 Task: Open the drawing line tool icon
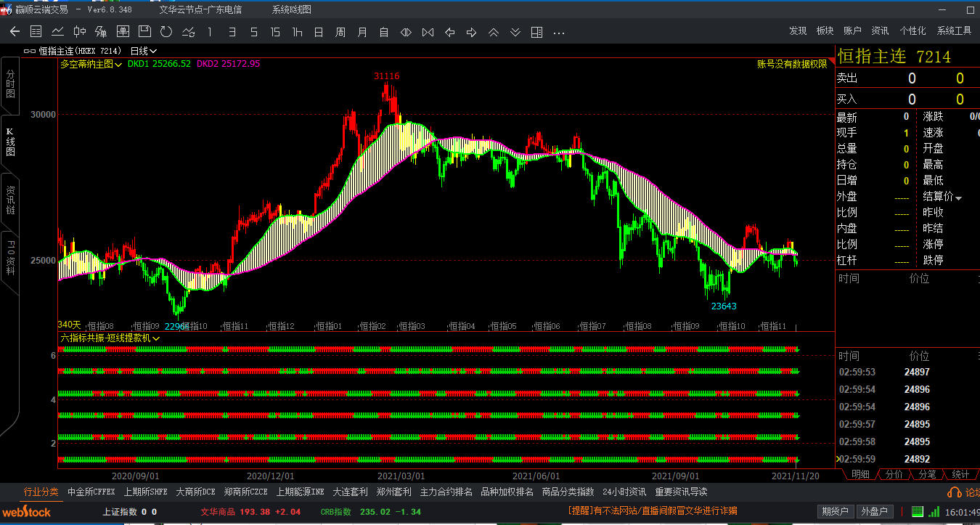[x=188, y=32]
